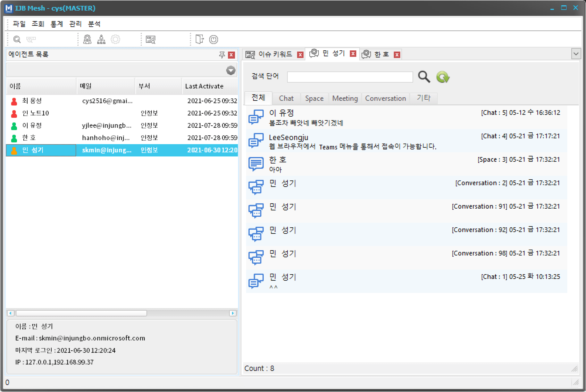Open the 파일 menu
Viewport: 586px width, 392px height.
tap(19, 24)
